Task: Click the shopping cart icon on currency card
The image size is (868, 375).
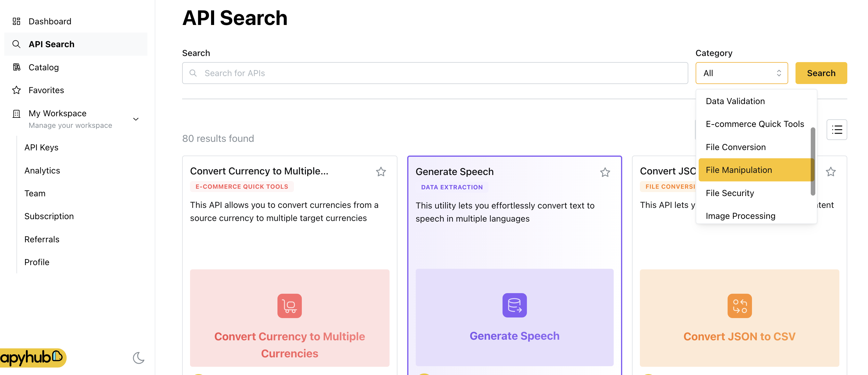Action: pyautogui.click(x=289, y=305)
